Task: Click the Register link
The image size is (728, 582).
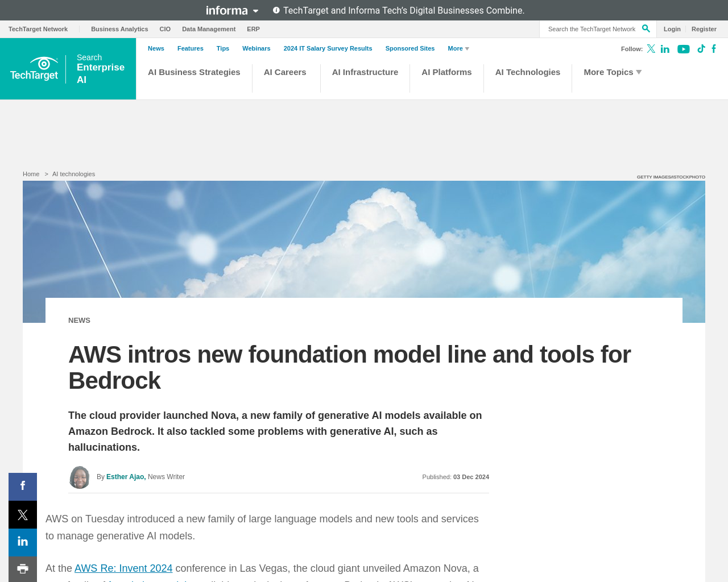Action: [x=704, y=29]
